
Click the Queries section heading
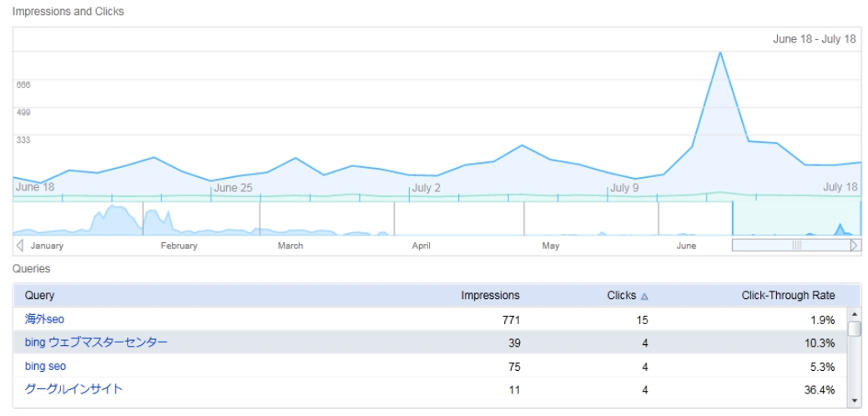click(x=32, y=269)
